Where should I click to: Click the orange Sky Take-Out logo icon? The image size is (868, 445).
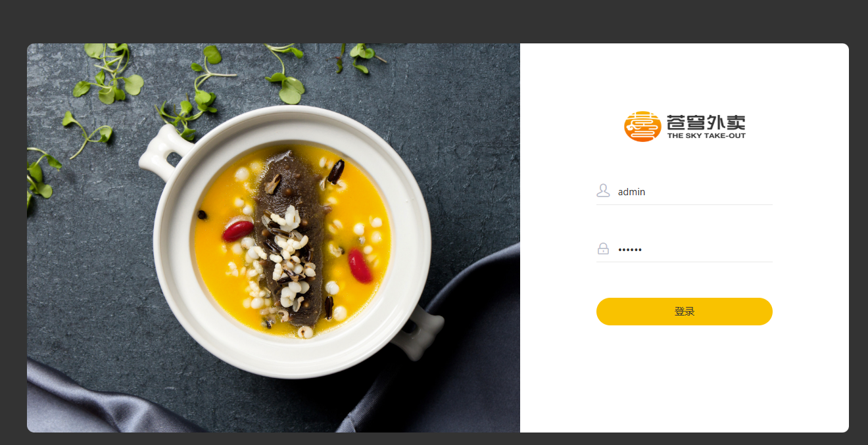point(642,126)
